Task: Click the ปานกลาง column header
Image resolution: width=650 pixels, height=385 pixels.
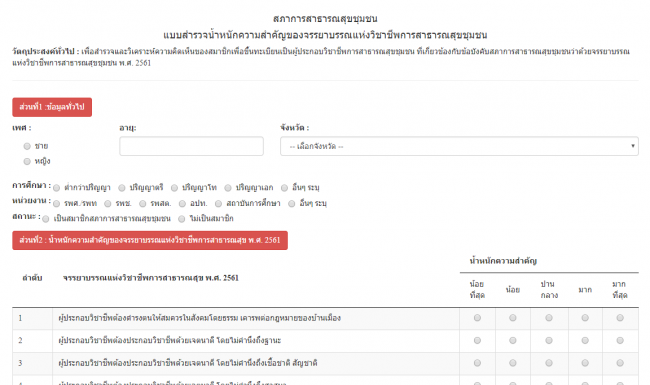Action: point(549,290)
